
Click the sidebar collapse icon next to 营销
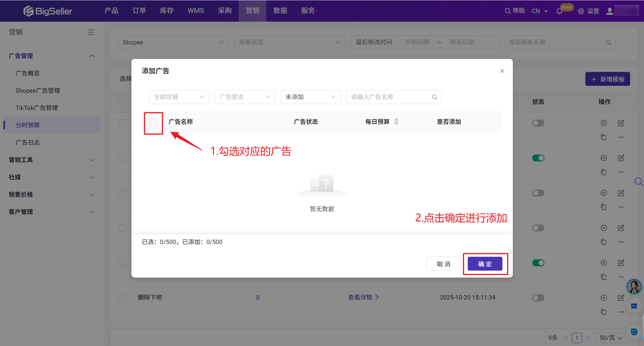click(91, 32)
